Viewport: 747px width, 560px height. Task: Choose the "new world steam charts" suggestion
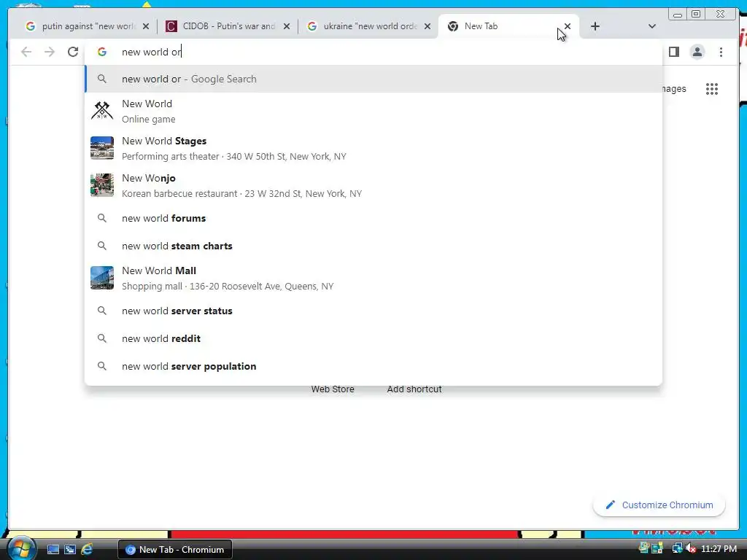pos(373,246)
